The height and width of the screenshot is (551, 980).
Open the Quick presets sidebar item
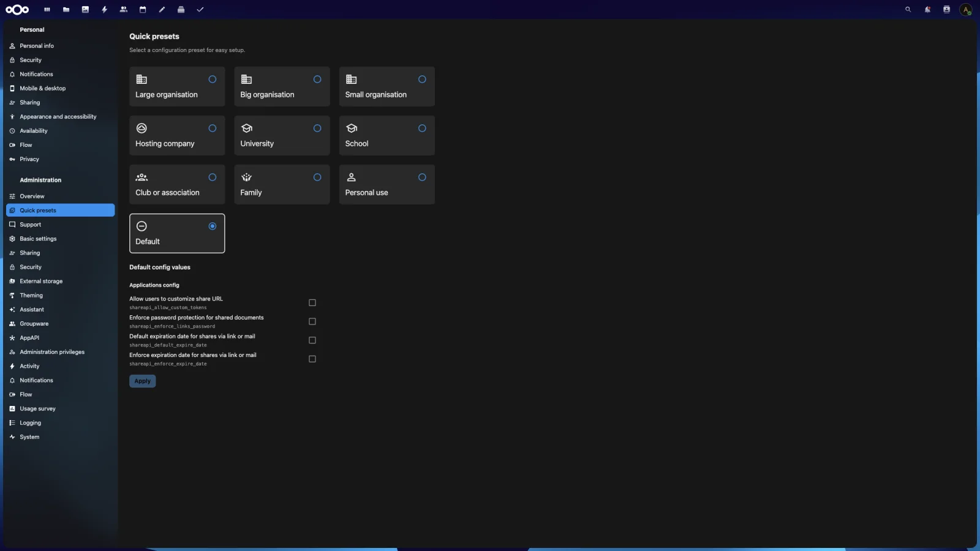point(60,211)
